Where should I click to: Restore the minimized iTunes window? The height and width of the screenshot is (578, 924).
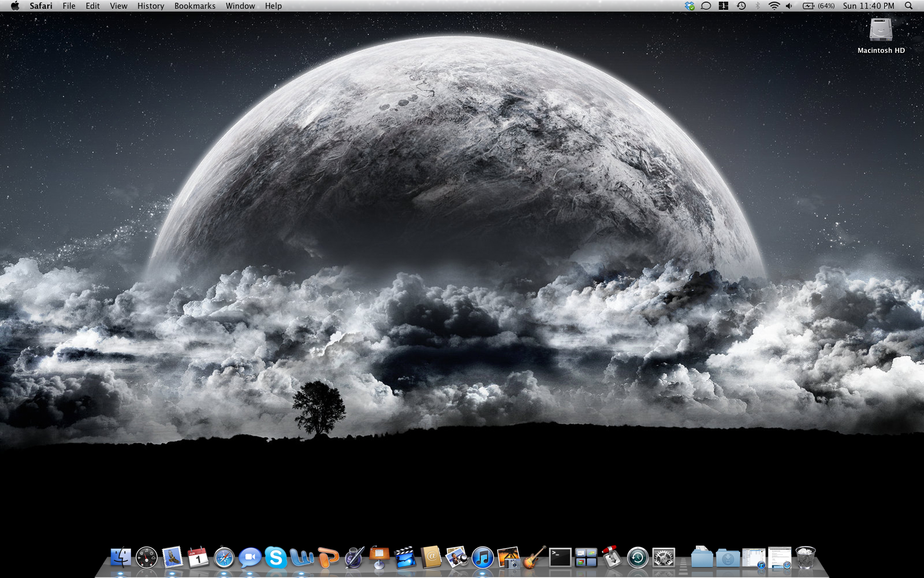[x=754, y=558]
